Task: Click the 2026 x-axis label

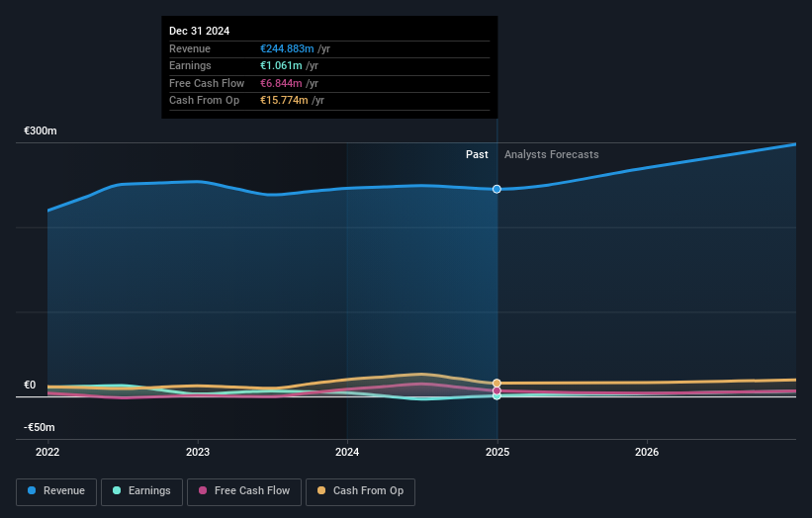Action: click(647, 453)
